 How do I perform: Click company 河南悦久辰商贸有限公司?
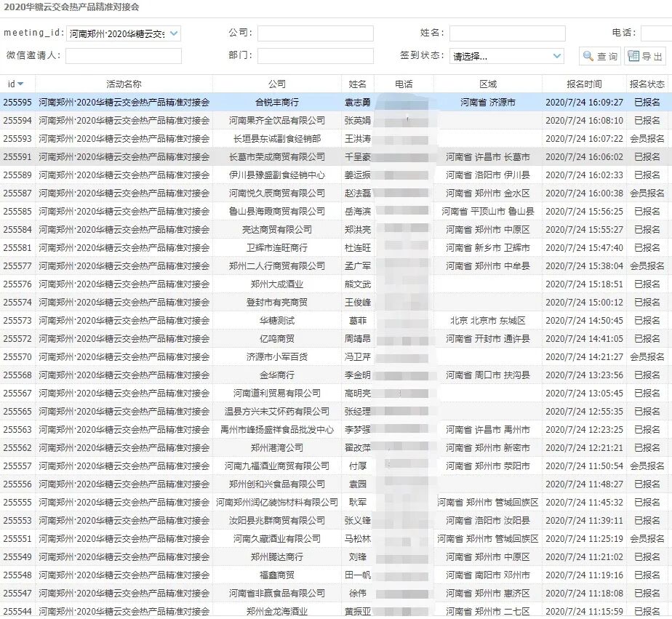coord(277,193)
